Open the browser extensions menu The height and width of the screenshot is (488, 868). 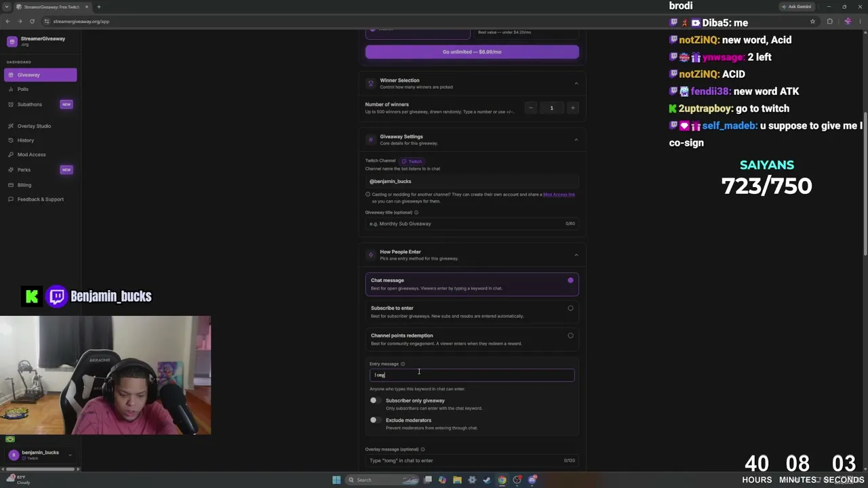point(830,21)
